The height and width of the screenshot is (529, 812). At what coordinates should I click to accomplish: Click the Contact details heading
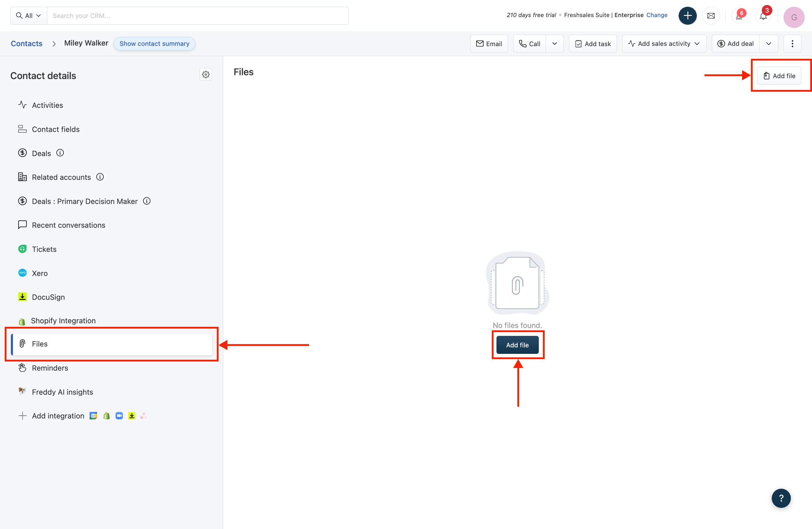pyautogui.click(x=43, y=76)
